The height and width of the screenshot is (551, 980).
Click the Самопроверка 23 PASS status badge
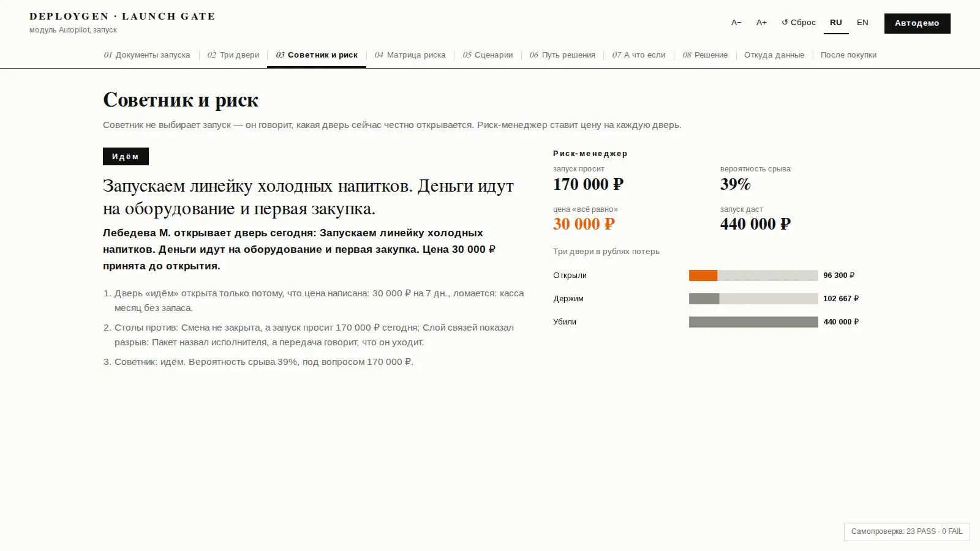[907, 531]
